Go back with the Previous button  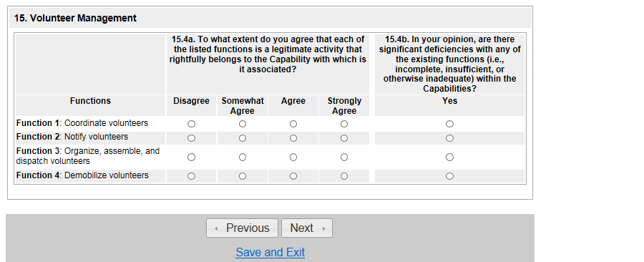click(x=243, y=228)
